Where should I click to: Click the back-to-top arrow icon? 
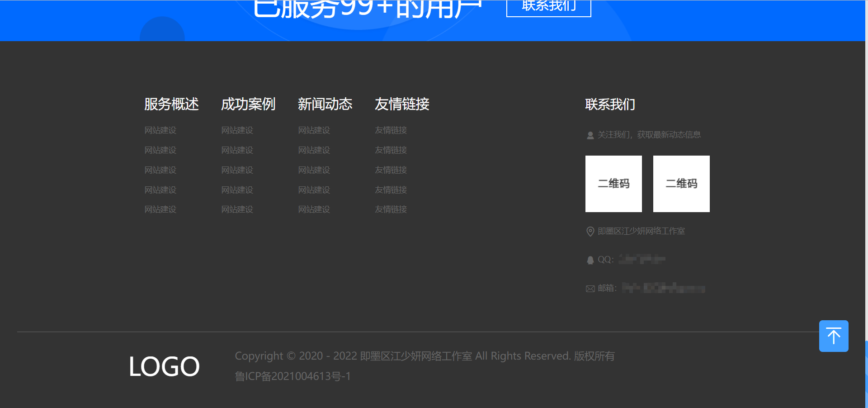click(x=834, y=336)
